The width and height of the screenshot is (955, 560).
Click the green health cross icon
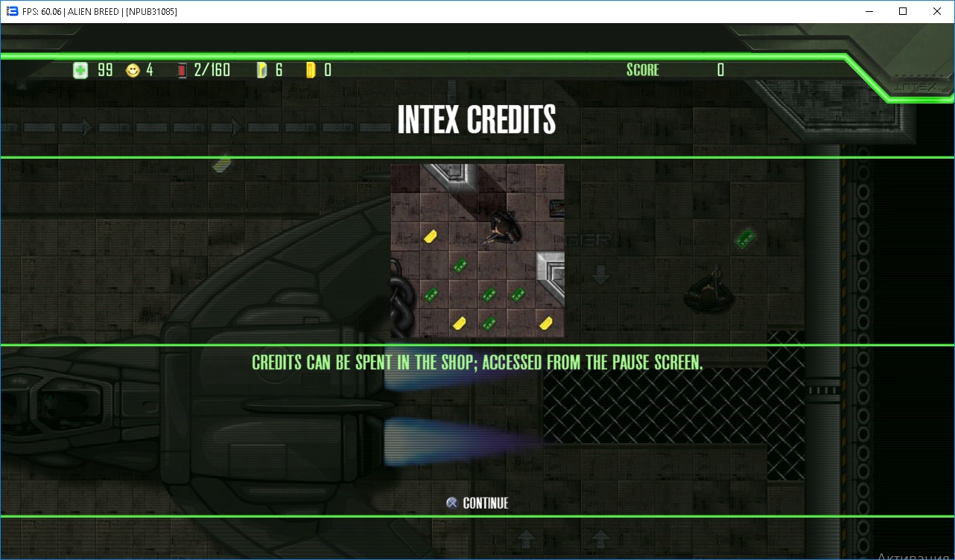point(80,71)
